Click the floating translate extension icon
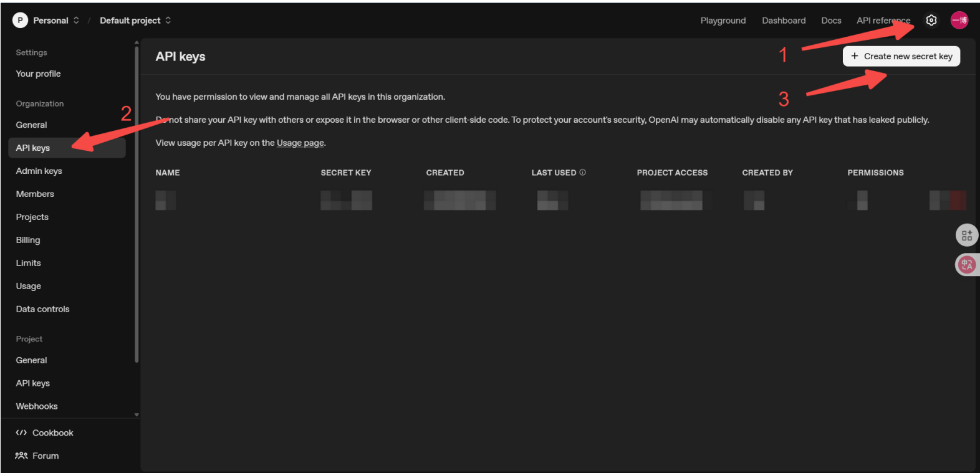Screen dimensions: 980x473 (x=967, y=265)
